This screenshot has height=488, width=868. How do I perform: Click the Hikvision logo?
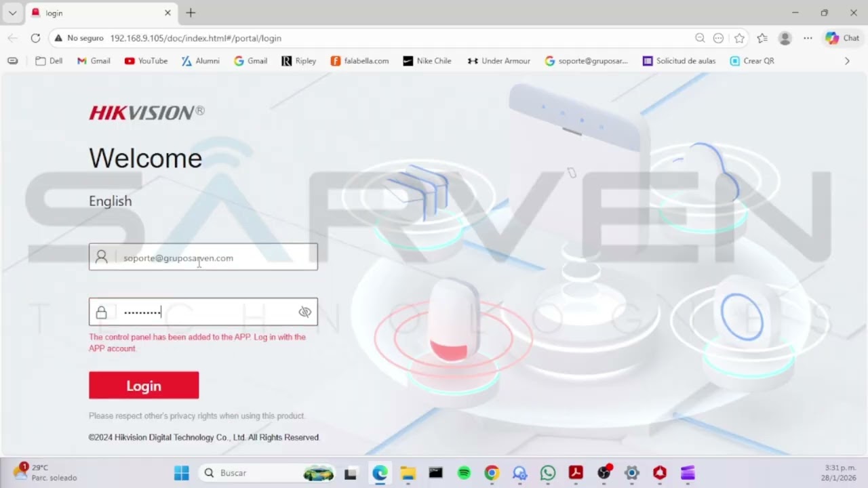point(146,113)
